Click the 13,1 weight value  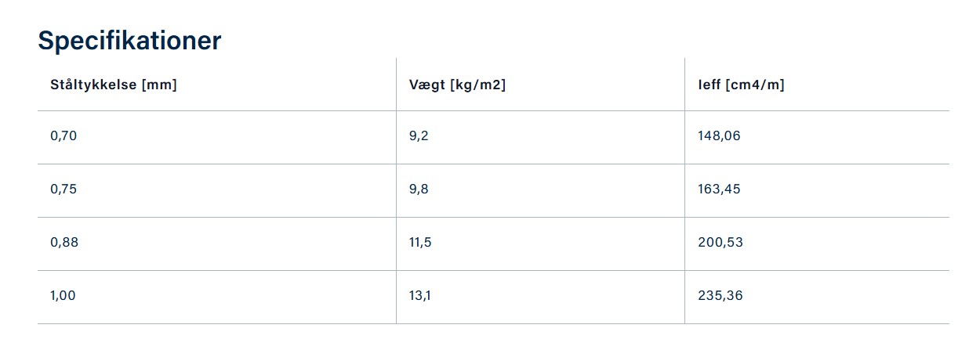tap(420, 296)
